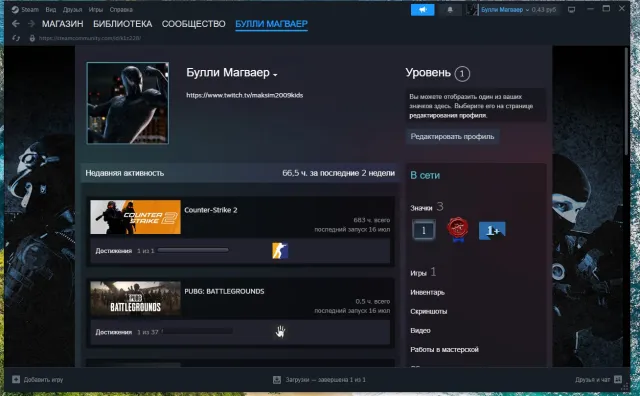640x396 pixels.
Task: Select the БУЛЛИ МАГВАЕР tab
Action: coord(271,24)
